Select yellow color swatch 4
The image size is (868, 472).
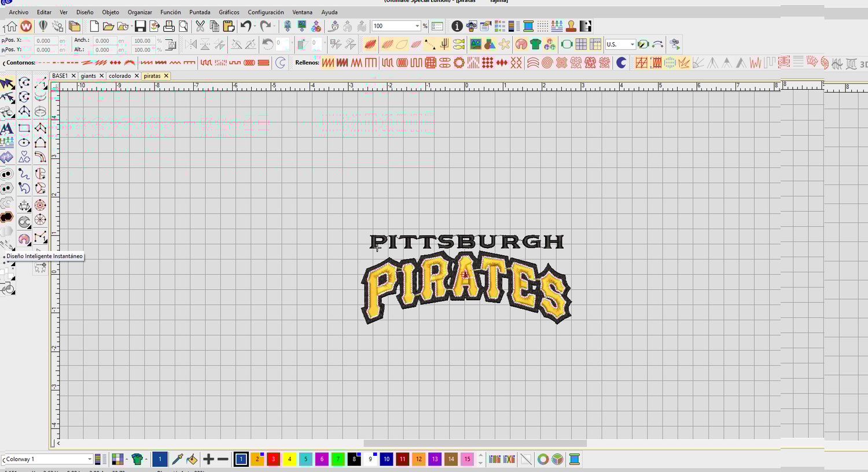(x=289, y=459)
